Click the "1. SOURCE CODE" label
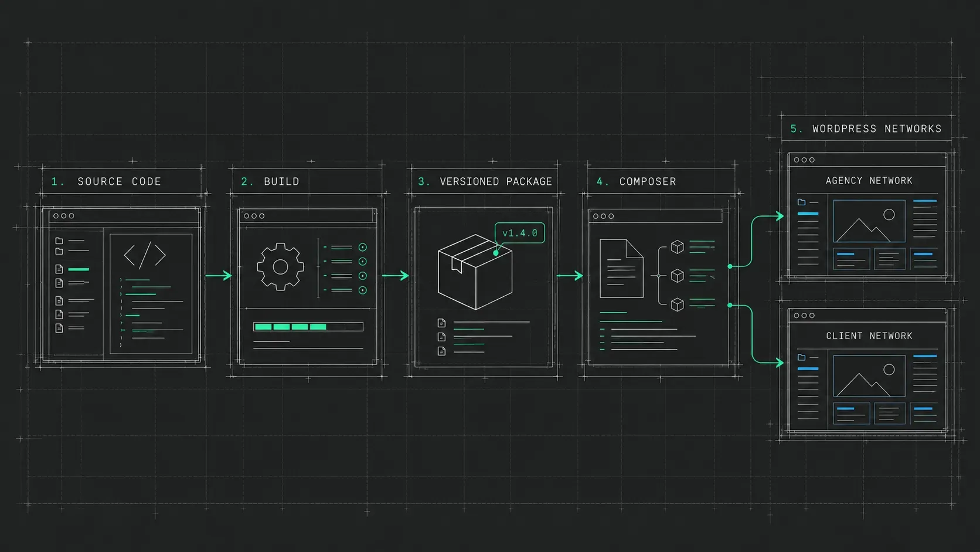980x552 pixels. pos(106,181)
